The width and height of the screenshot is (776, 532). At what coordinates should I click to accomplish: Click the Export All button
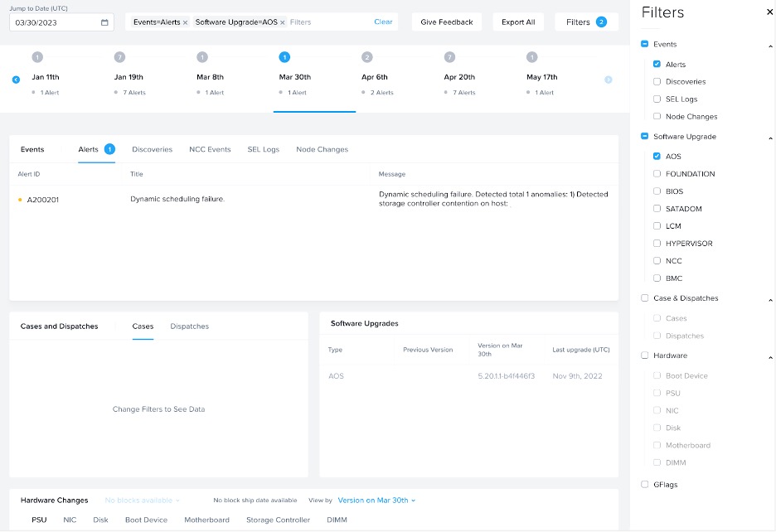pos(518,22)
